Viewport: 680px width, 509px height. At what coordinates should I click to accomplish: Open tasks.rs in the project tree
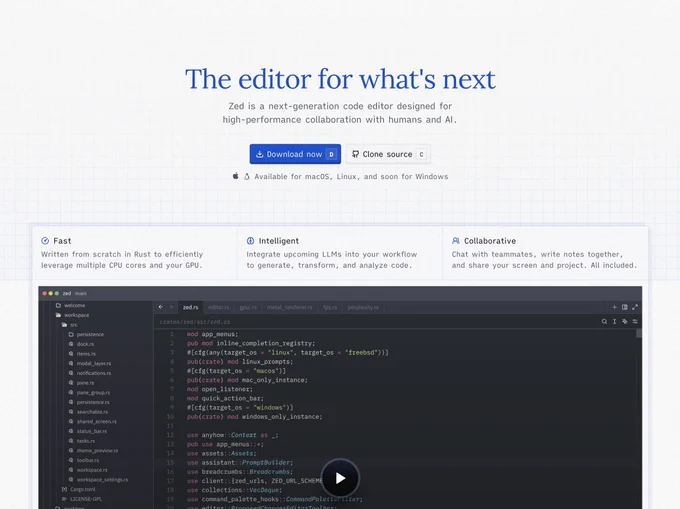[86, 440]
